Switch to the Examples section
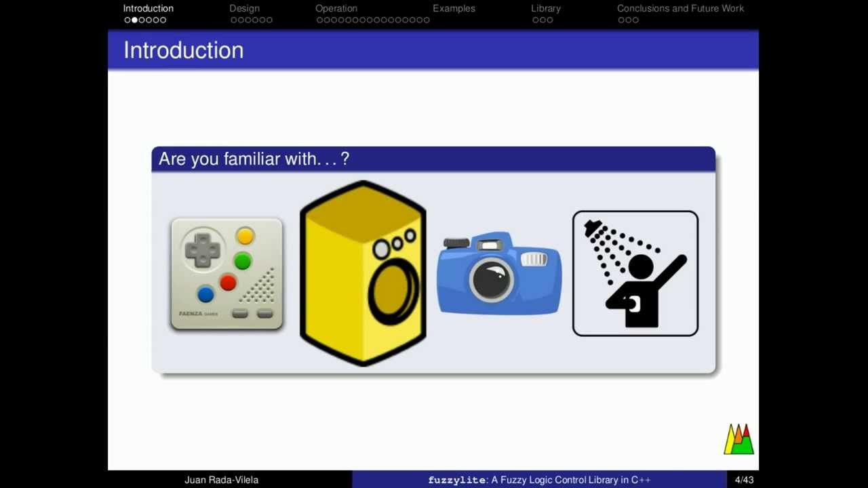This screenshot has height=488, width=868. click(454, 8)
